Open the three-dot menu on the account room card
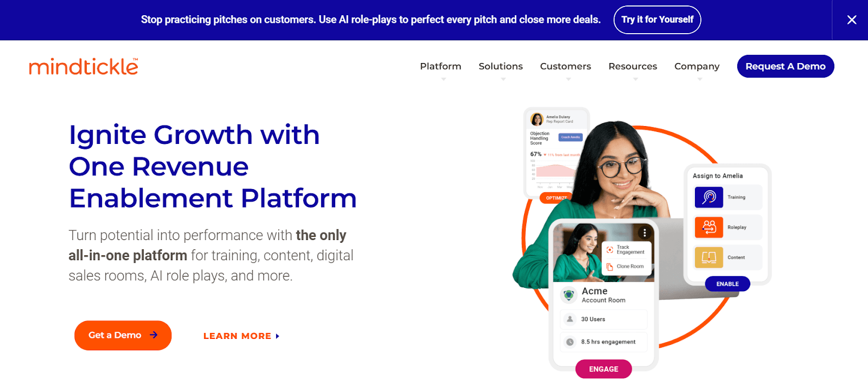 (x=644, y=232)
